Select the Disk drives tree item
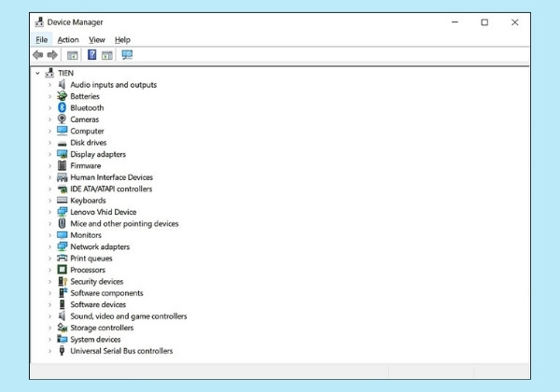Screen dimensions: 560x392 click(89, 143)
